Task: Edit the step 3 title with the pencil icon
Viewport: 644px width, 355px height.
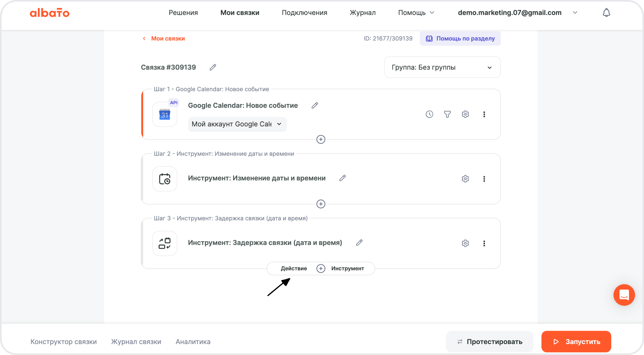Action: [x=359, y=242]
